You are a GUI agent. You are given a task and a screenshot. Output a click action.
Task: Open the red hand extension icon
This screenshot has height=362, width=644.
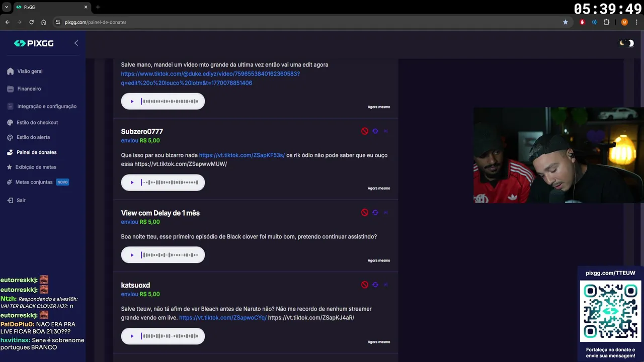coord(583,22)
